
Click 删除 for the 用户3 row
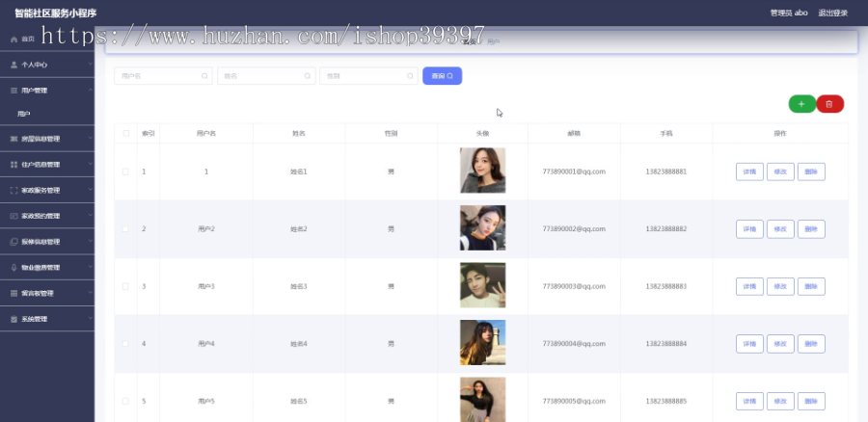811,286
